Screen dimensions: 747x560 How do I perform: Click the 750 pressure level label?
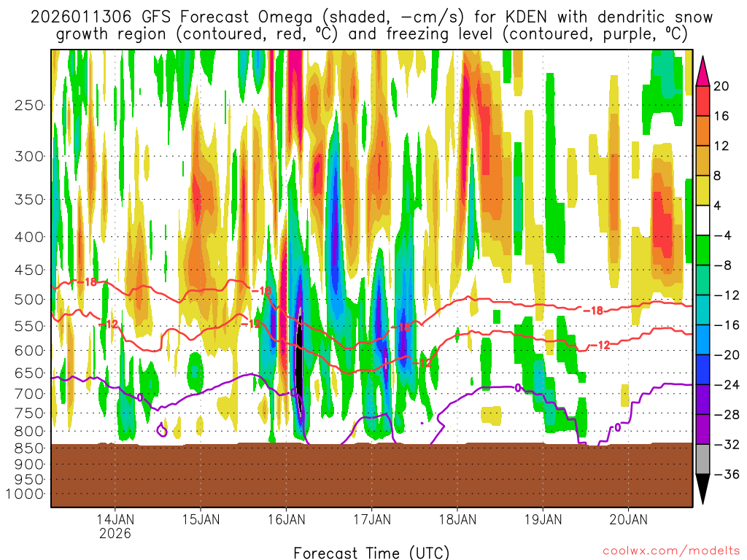29,413
